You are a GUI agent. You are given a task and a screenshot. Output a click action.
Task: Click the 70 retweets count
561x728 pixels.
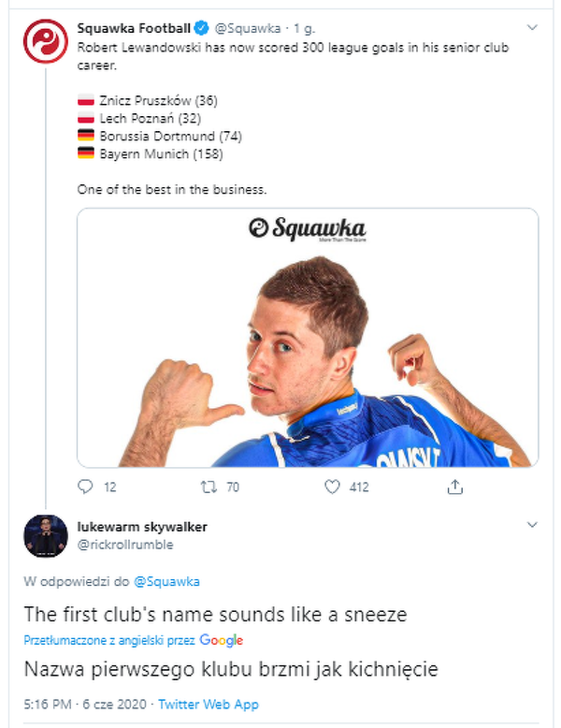click(x=234, y=487)
